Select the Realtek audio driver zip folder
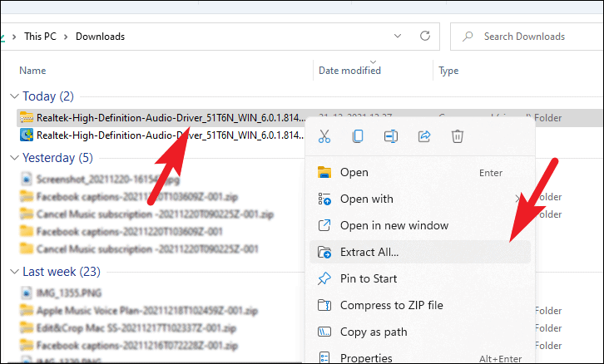The image size is (604, 364). (x=171, y=118)
